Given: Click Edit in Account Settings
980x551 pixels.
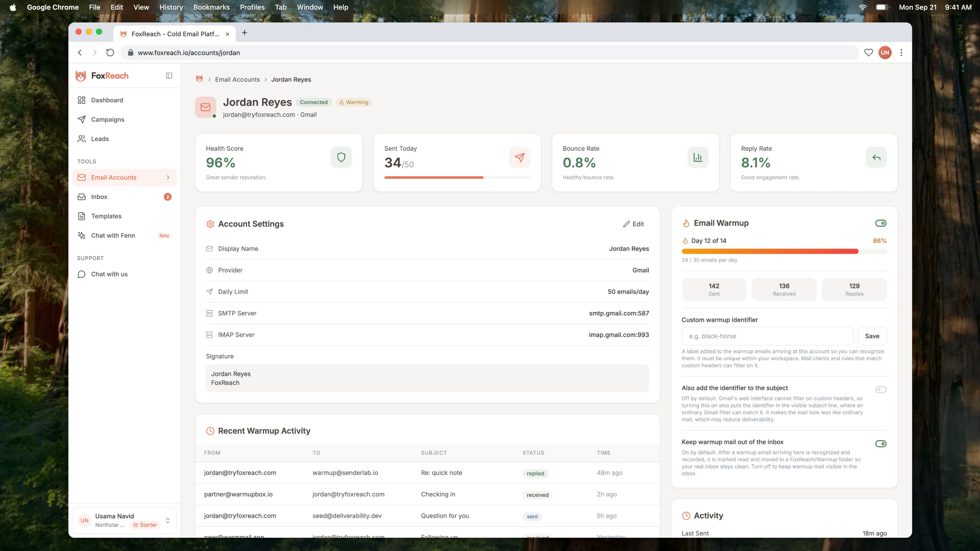Looking at the screenshot, I should pyautogui.click(x=633, y=224).
